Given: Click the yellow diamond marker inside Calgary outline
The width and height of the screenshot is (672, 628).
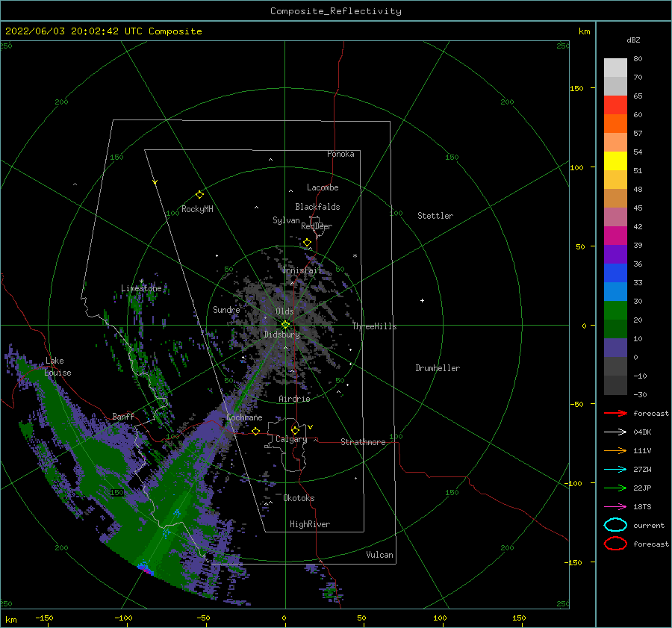Looking at the screenshot, I should tap(295, 430).
